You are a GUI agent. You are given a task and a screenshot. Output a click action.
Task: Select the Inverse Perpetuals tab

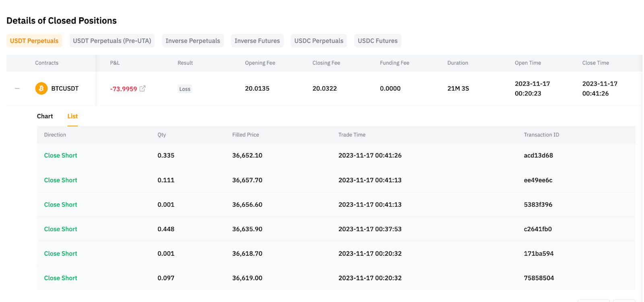click(193, 41)
